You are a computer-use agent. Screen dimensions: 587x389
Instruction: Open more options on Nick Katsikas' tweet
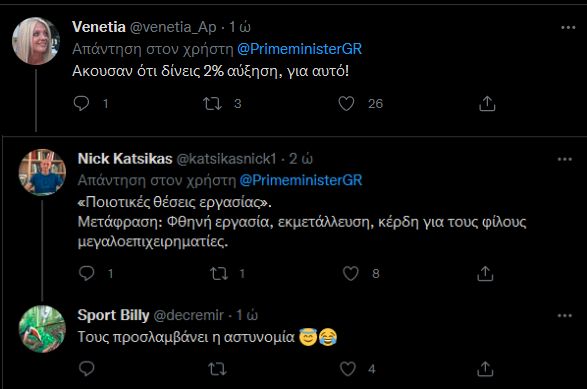click(x=565, y=159)
